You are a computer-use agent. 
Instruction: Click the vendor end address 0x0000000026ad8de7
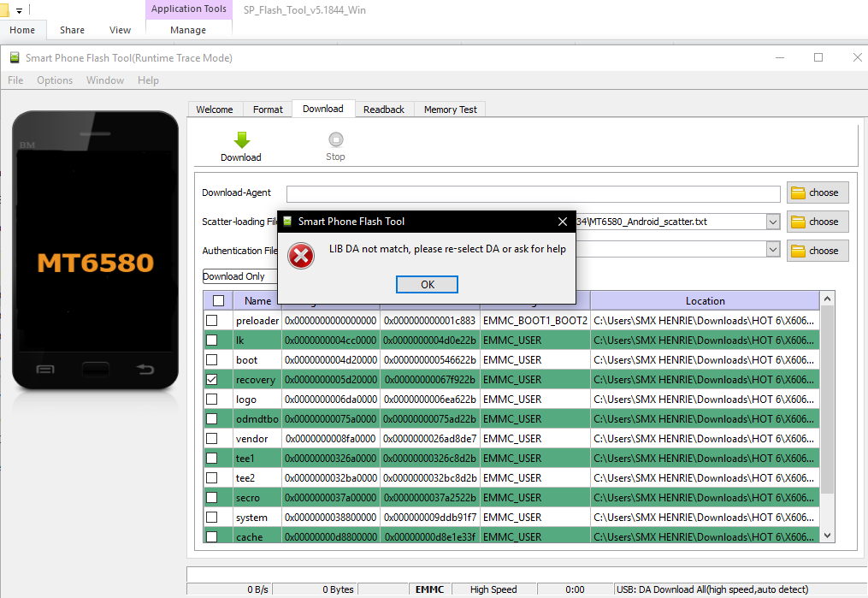[429, 439]
